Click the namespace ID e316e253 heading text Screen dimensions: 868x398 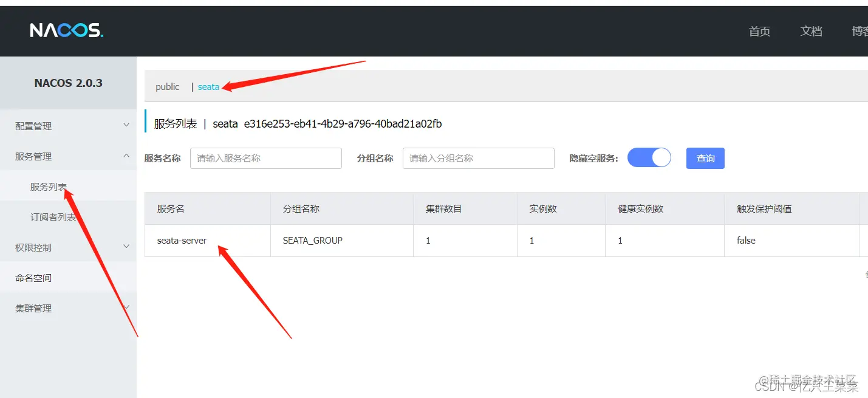[x=343, y=124]
